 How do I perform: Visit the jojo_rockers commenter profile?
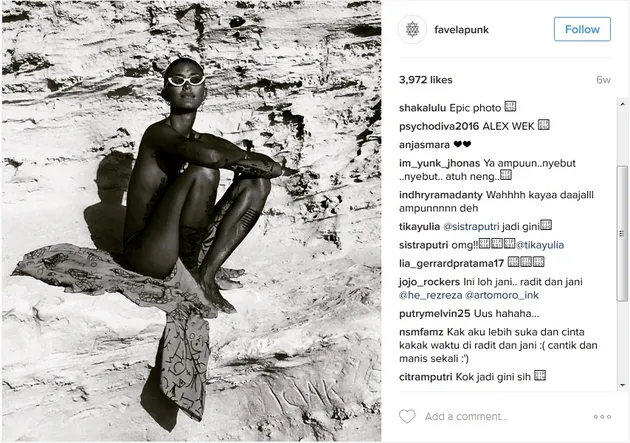click(429, 282)
